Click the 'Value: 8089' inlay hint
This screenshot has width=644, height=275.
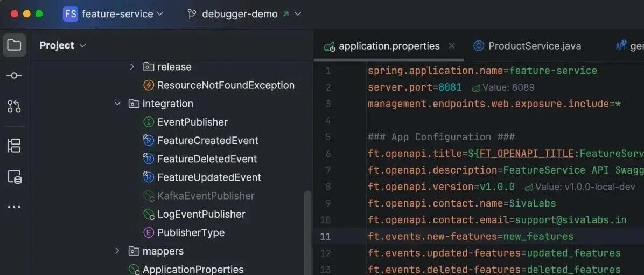click(x=508, y=87)
